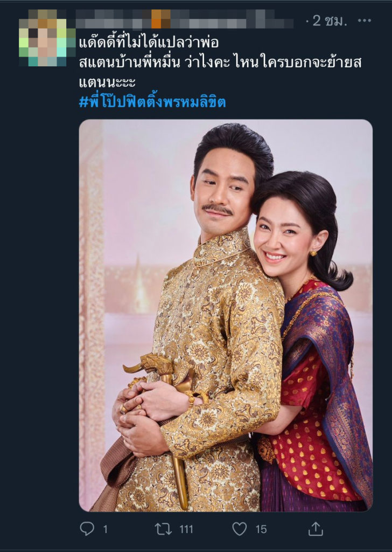Open the share arrow icon
Image resolution: width=392 pixels, height=552 pixels.
coord(316,528)
